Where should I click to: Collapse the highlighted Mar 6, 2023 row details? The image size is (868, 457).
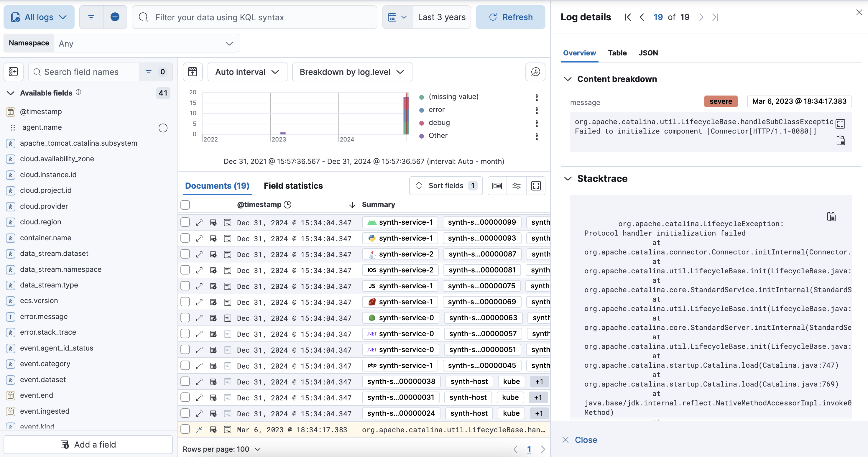pyautogui.click(x=200, y=429)
